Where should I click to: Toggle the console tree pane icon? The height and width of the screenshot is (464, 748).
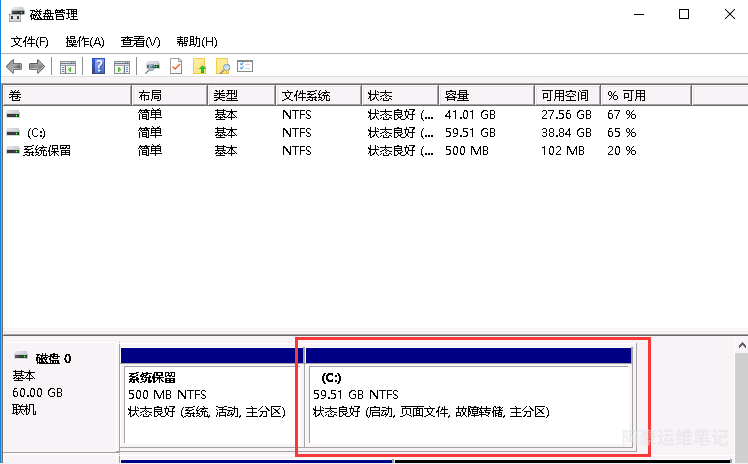(68, 67)
